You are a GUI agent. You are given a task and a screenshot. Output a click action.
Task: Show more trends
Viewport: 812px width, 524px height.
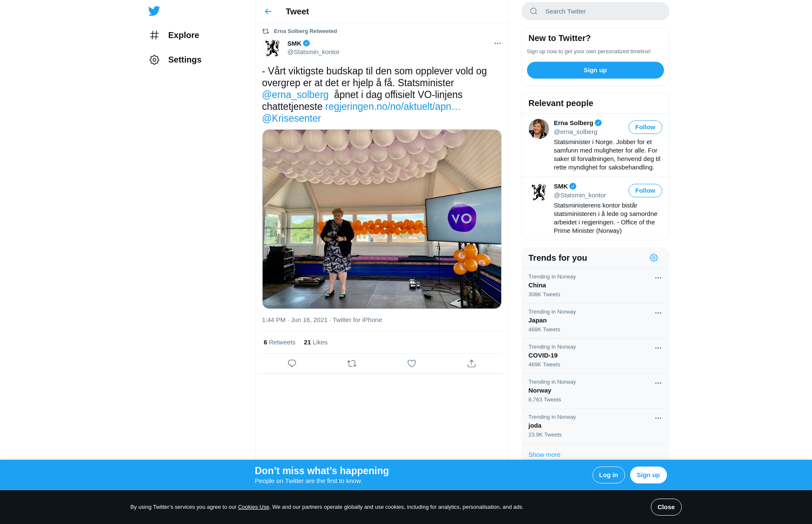544,455
